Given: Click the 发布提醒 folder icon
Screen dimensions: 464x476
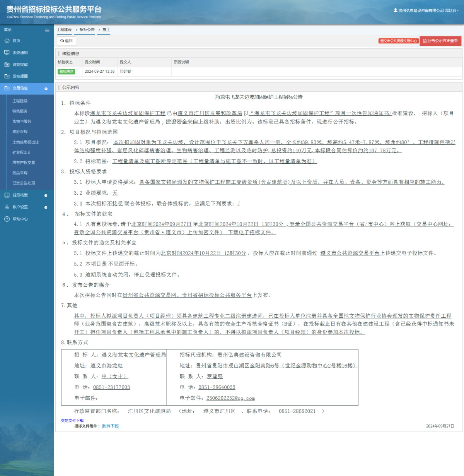Looking at the screenshot, I should 7,76.
